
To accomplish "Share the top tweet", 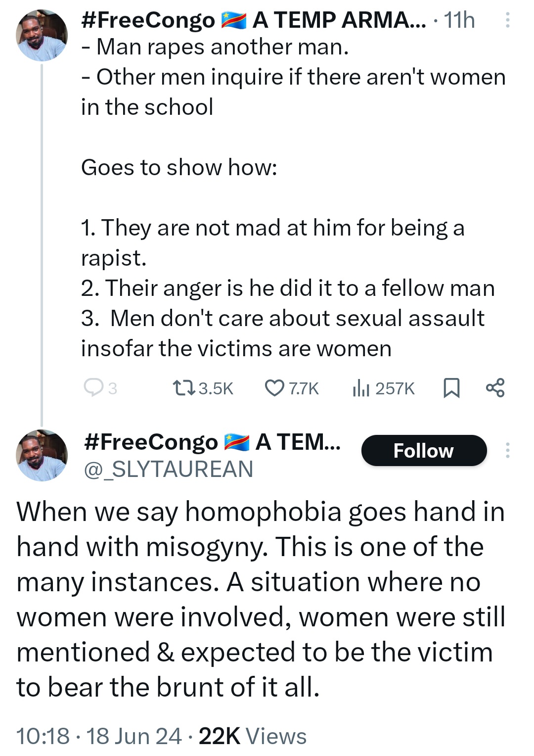I will (x=495, y=387).
